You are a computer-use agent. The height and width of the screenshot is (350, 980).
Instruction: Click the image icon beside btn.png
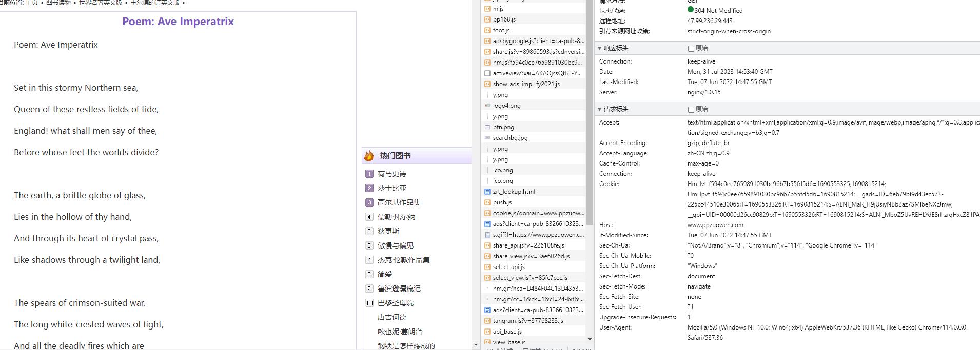point(487,127)
